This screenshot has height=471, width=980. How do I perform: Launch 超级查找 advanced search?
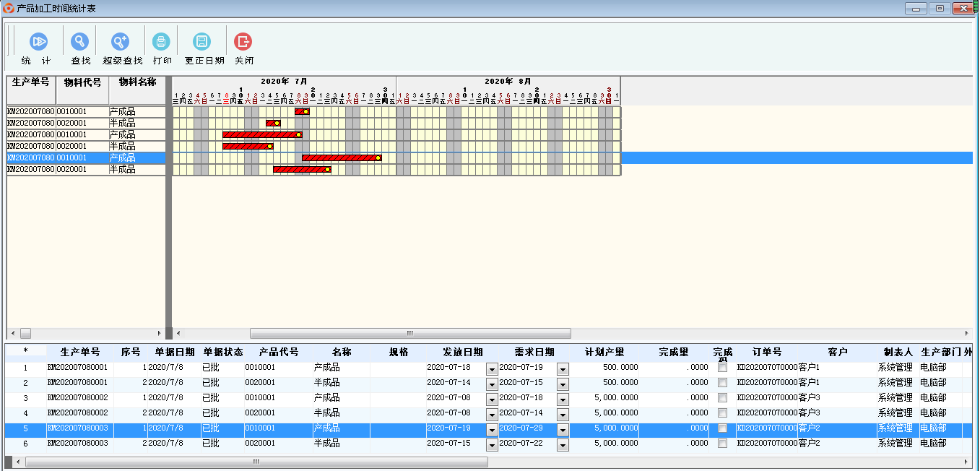[x=120, y=42]
